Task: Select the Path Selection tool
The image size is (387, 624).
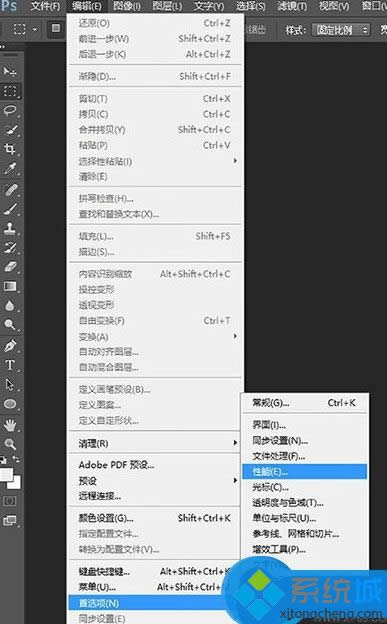Action: [x=10, y=385]
